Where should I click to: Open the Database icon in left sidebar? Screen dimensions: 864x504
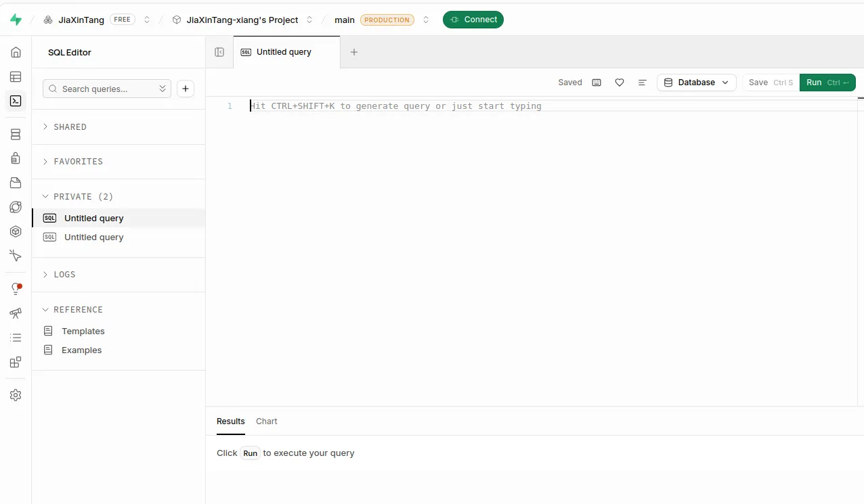click(x=16, y=135)
